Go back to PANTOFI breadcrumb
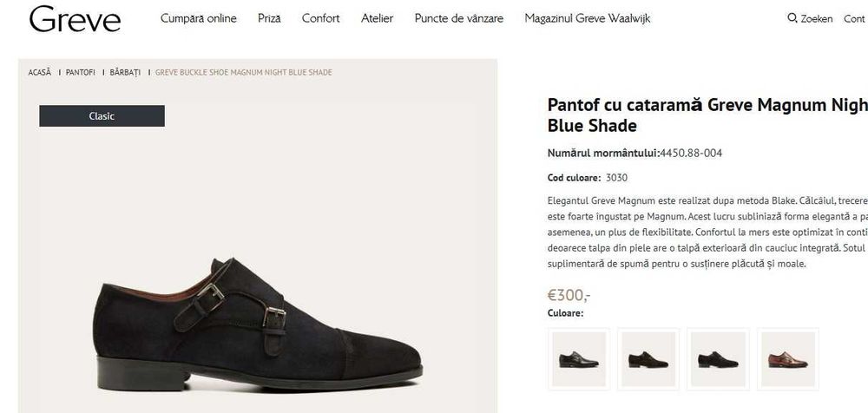868x413 pixels. point(81,73)
